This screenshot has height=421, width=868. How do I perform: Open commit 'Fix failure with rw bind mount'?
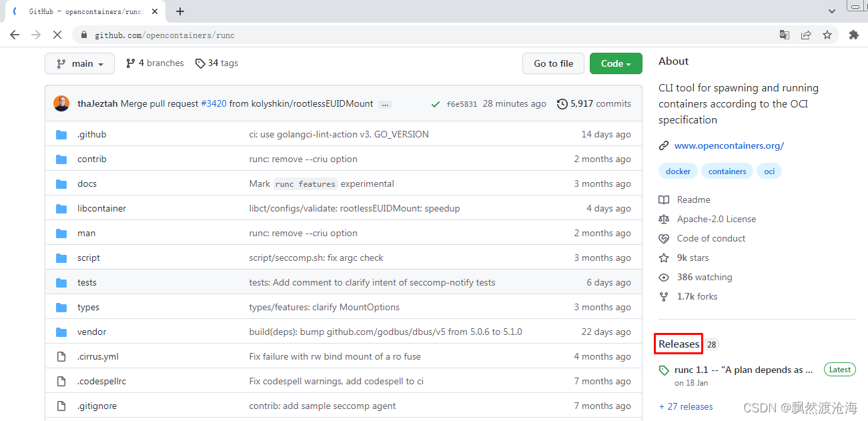tap(335, 356)
